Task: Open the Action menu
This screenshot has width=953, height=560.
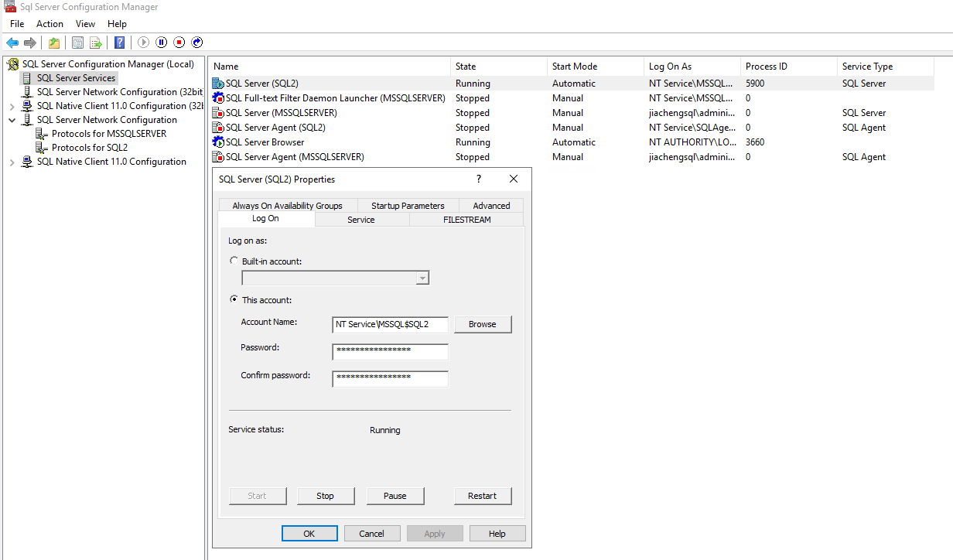Action: pyautogui.click(x=50, y=24)
